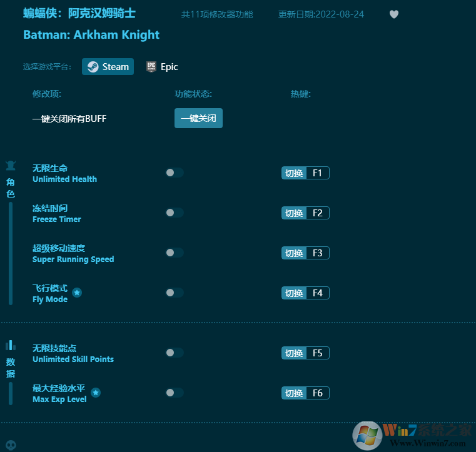Click the Steam logo icon
476x452 pixels.
(93, 67)
